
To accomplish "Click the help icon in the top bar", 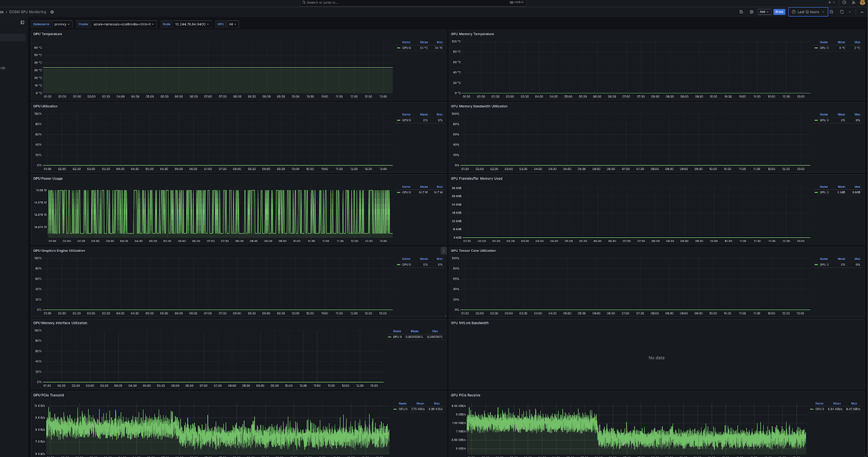I will click(x=844, y=3).
